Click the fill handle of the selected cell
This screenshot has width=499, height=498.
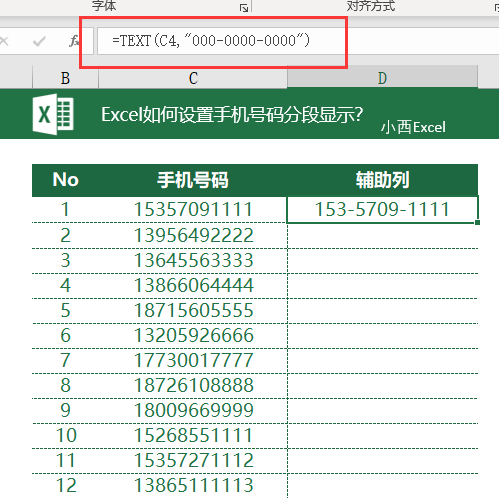(x=477, y=222)
